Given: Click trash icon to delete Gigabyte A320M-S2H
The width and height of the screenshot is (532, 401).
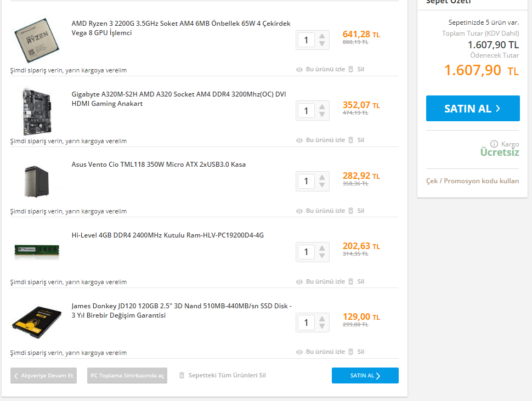Looking at the screenshot, I should (x=350, y=140).
